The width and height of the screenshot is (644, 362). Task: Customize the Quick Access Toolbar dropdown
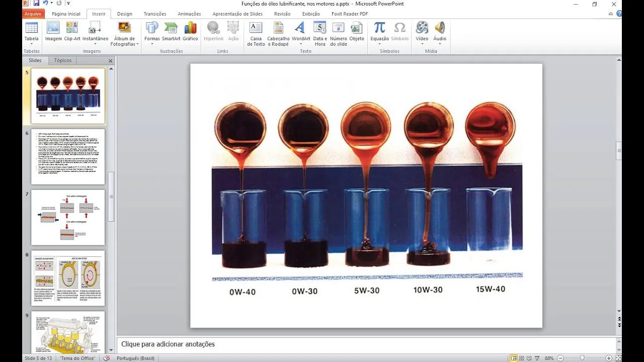pos(67,4)
